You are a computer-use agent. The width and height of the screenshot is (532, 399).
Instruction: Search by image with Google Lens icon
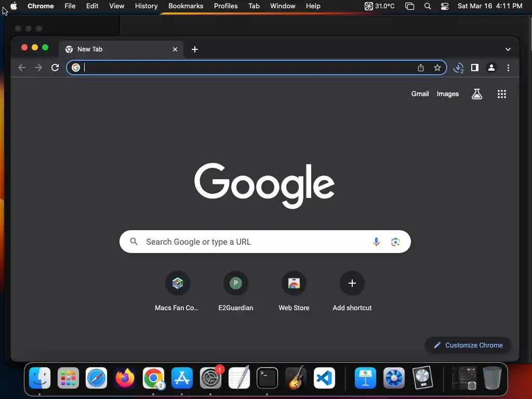pos(395,242)
